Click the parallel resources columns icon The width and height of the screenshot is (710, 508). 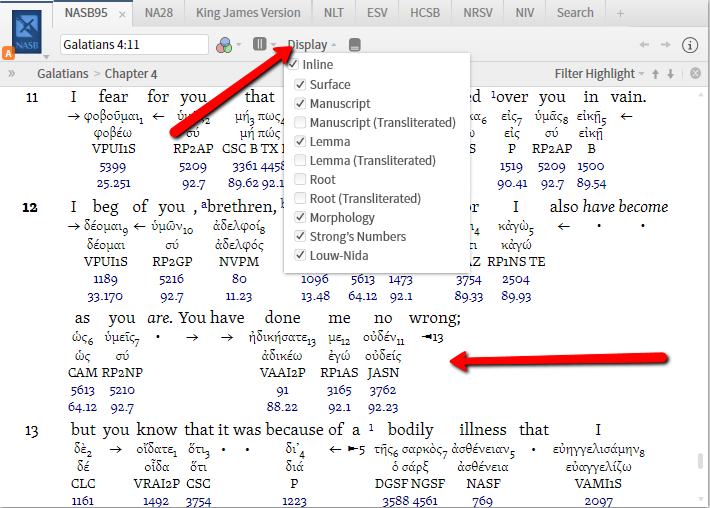pyautogui.click(x=259, y=44)
